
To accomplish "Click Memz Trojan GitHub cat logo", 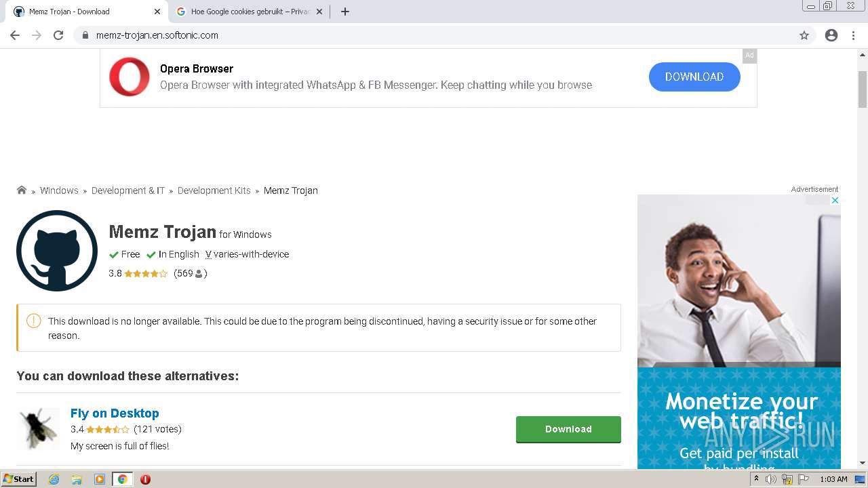I will 57,251.
